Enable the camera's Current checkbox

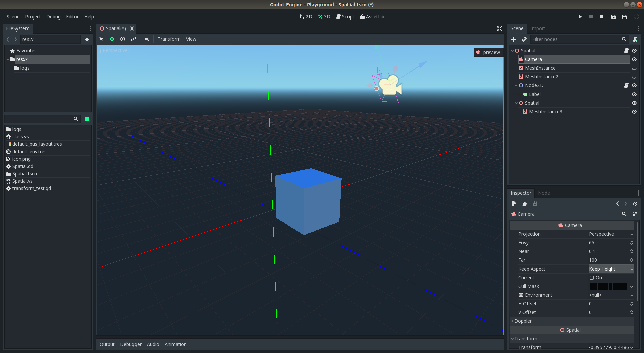(592, 278)
